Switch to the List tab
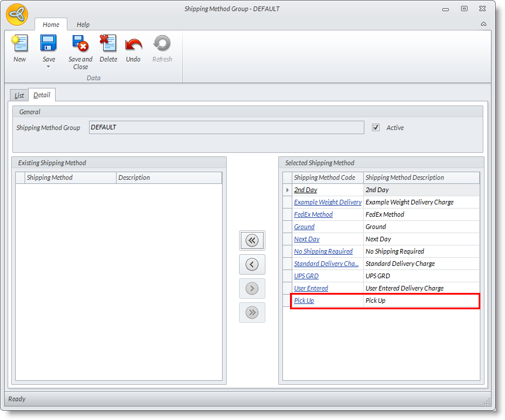 pos(19,95)
